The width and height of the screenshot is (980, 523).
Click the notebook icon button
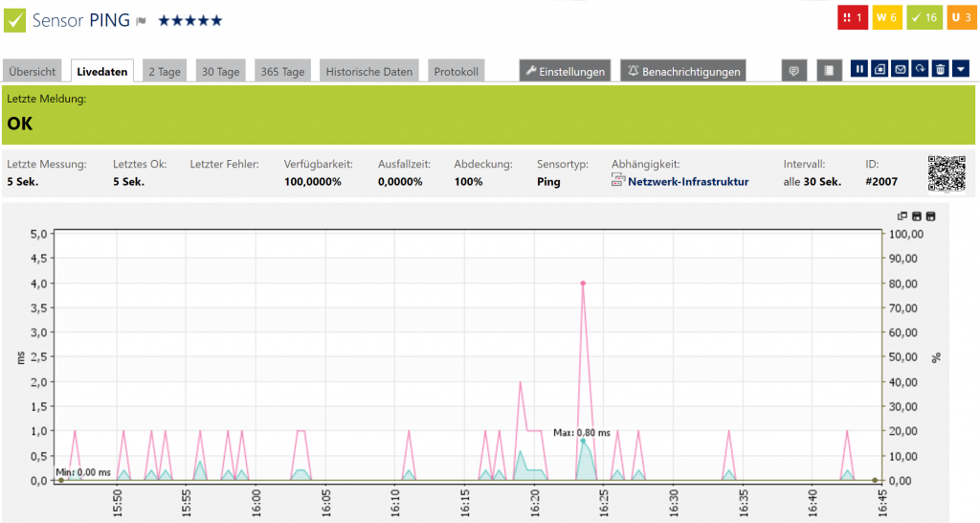pos(829,70)
